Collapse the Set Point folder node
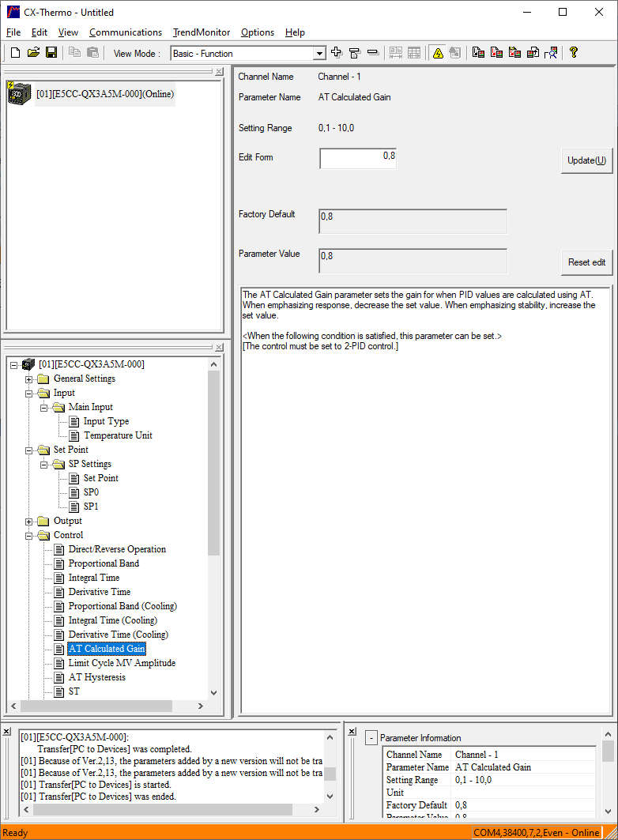Viewport: 618px width, 840px height. [x=29, y=450]
